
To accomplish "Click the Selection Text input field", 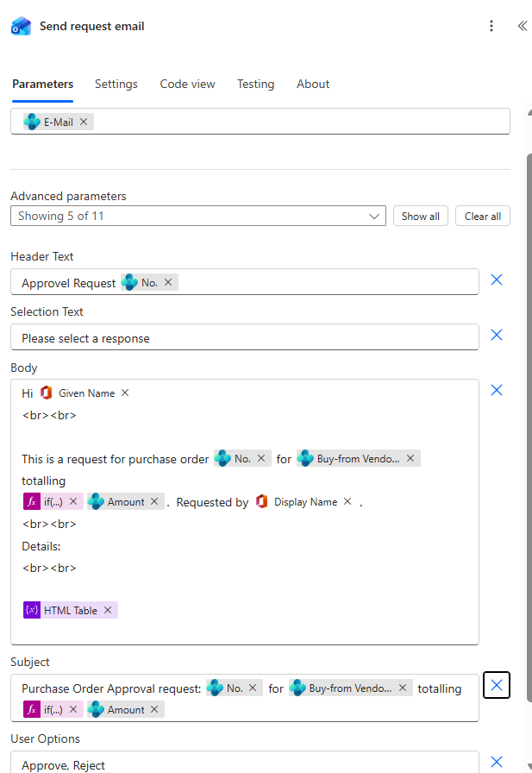I will click(244, 338).
